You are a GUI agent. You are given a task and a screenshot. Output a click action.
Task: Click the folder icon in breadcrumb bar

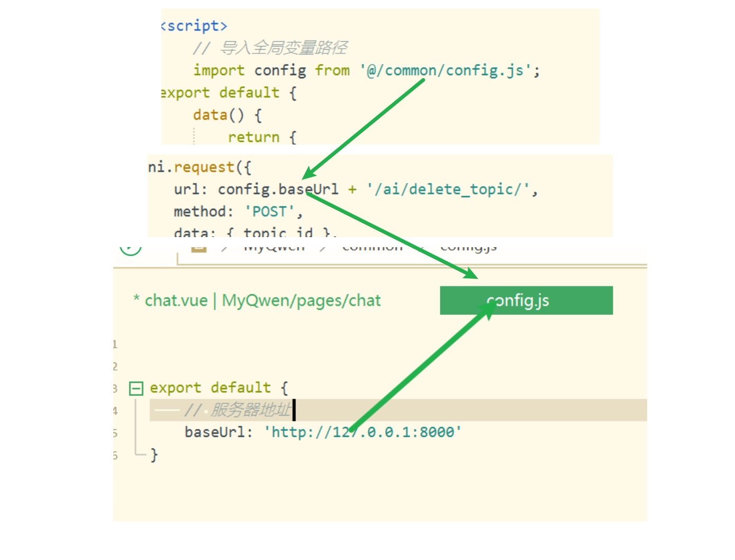pos(199,248)
